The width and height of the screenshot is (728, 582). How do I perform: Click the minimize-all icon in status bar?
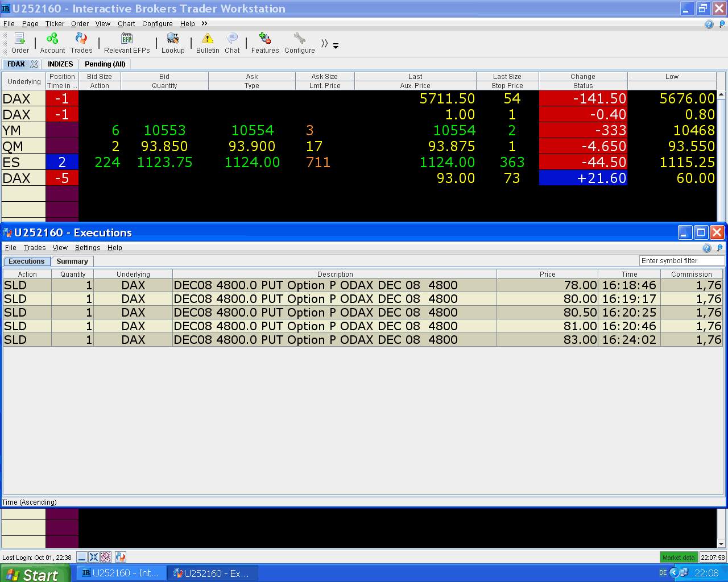82,557
